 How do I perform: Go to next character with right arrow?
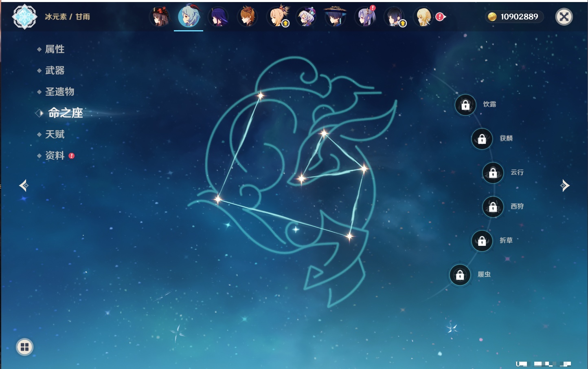click(565, 186)
